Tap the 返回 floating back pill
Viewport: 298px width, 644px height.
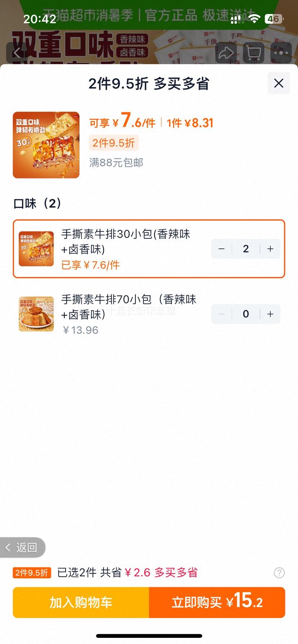(x=22, y=547)
